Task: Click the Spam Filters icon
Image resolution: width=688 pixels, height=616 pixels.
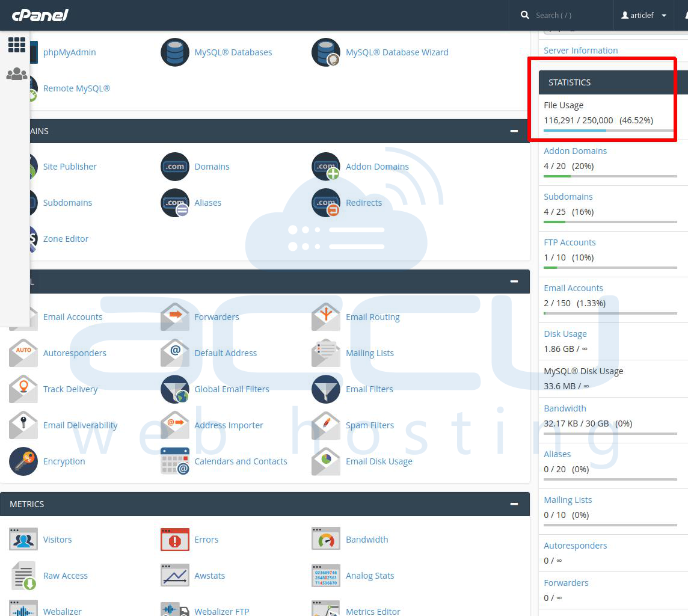Action: (x=326, y=425)
